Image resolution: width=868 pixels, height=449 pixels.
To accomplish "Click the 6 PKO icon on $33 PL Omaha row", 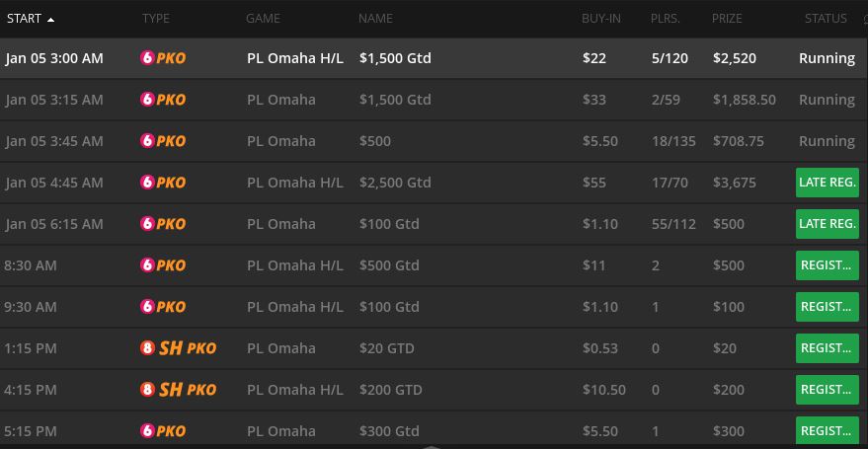I will click(163, 100).
